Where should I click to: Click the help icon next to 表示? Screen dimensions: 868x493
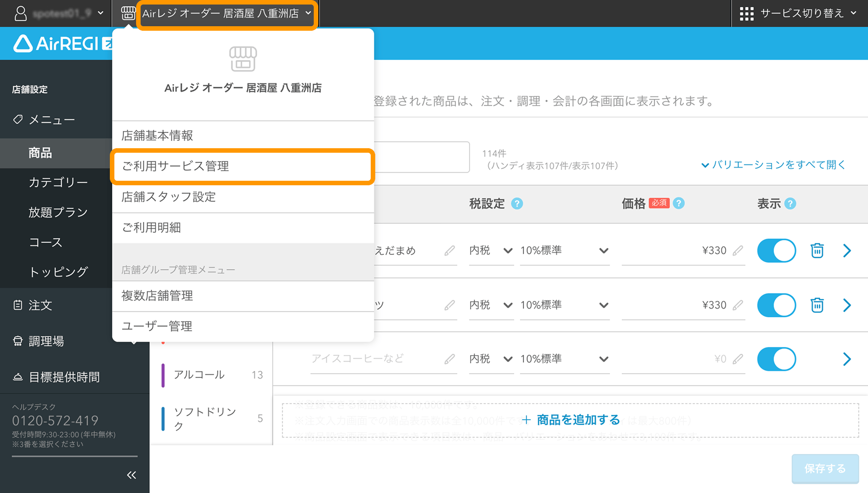pyautogui.click(x=790, y=204)
